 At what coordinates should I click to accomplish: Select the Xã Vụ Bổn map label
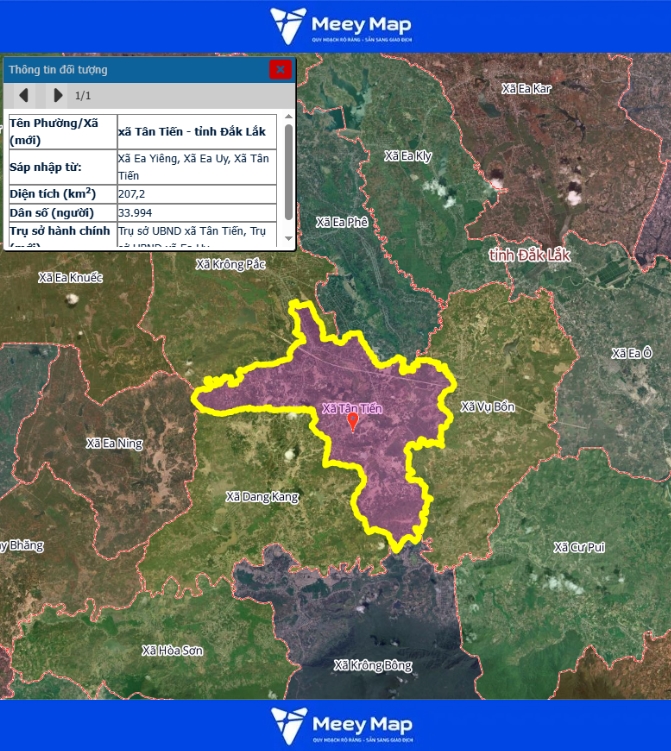tap(487, 407)
